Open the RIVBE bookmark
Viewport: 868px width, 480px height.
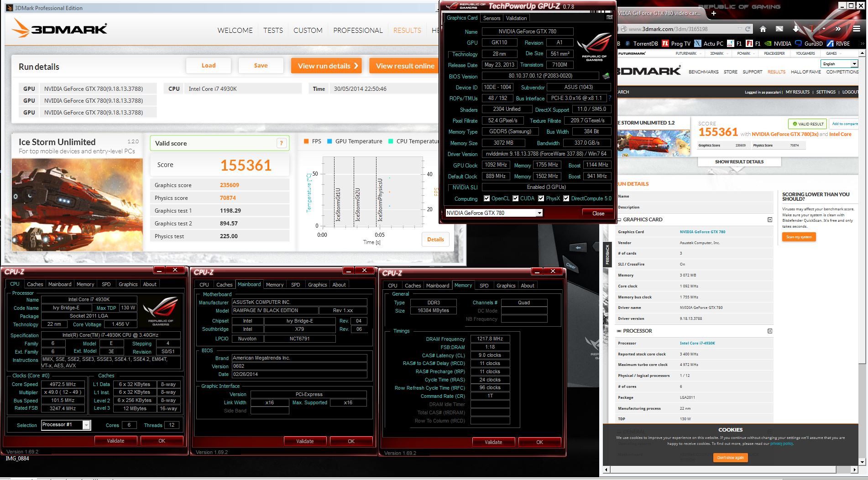coord(839,44)
